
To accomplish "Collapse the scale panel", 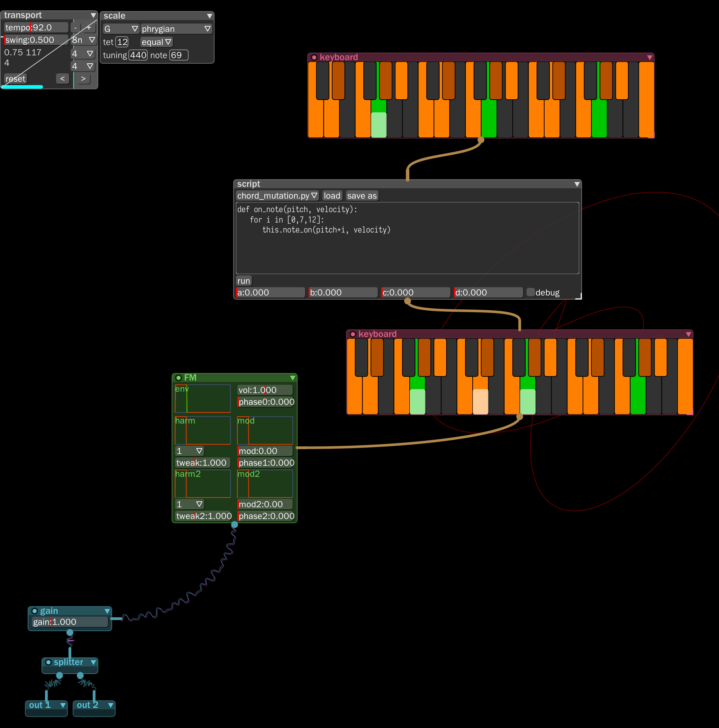I will [210, 16].
